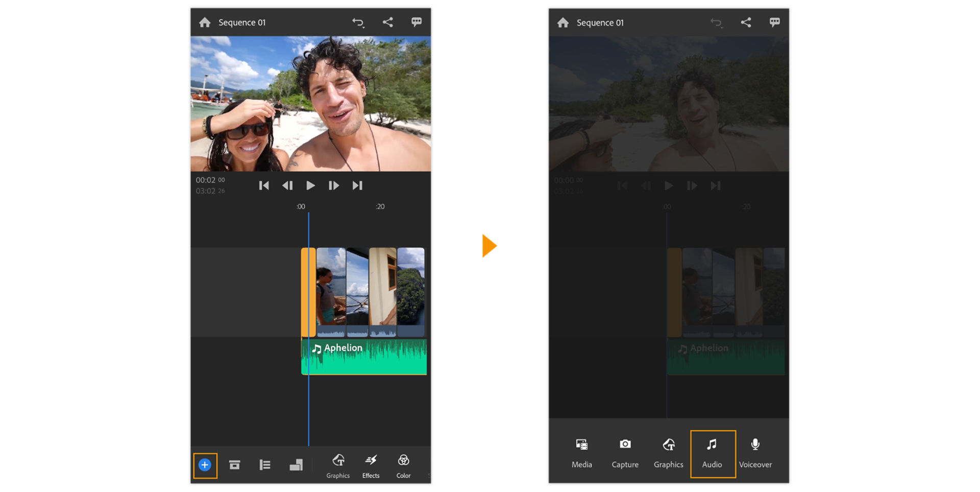Open the project assets box icon
Image resolution: width=980 pixels, height=492 pixels.
(x=235, y=465)
